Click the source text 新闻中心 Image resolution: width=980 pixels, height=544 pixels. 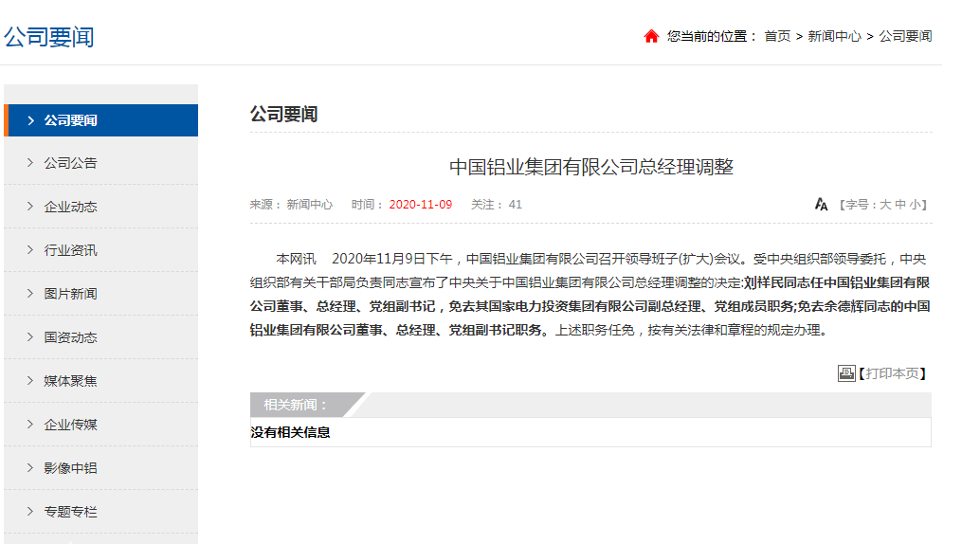[x=309, y=205]
